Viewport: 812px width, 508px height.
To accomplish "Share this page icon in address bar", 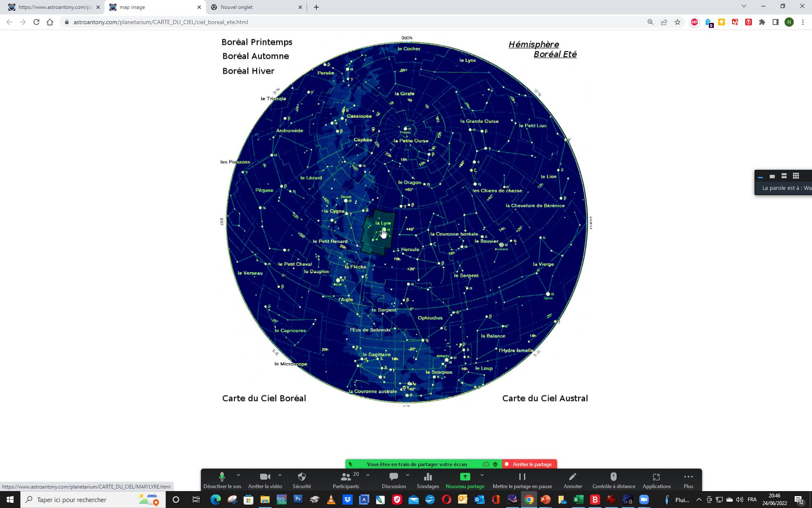I will point(664,22).
